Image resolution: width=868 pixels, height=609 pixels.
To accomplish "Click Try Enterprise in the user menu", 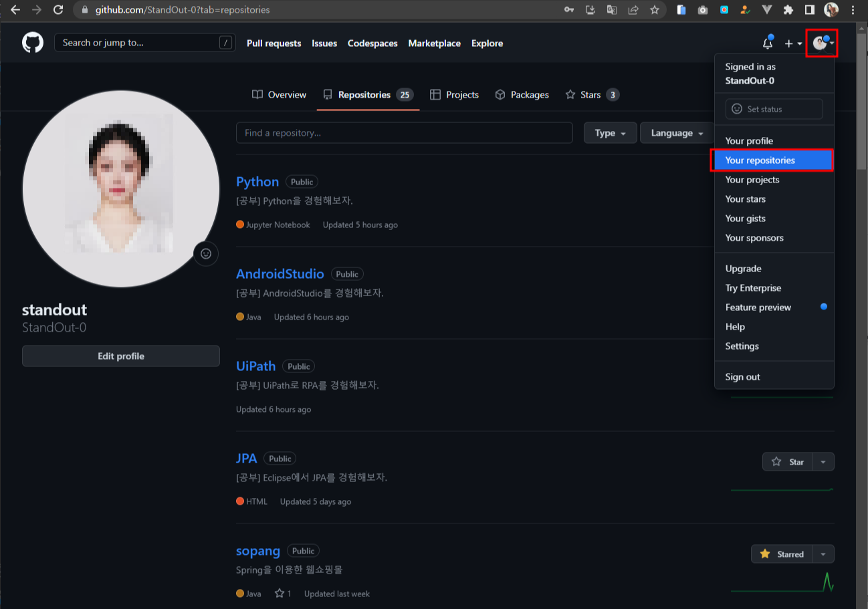I will coord(774,288).
